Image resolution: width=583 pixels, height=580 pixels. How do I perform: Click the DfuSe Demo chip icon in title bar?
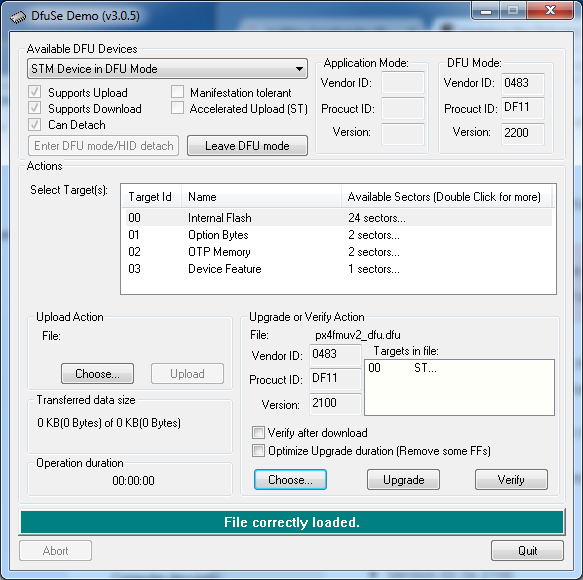click(x=17, y=17)
